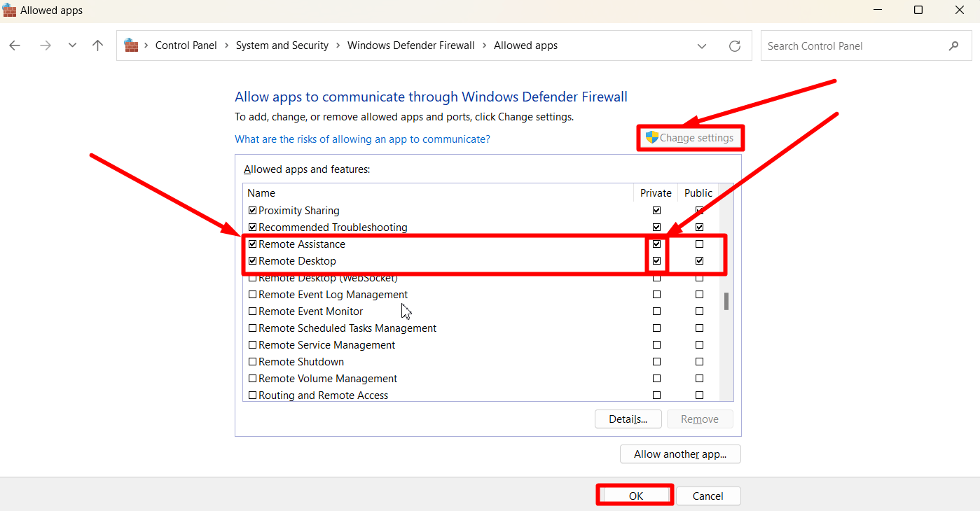Uncheck Private access for Remote Assistance
Image resolution: width=980 pixels, height=511 pixels.
656,244
